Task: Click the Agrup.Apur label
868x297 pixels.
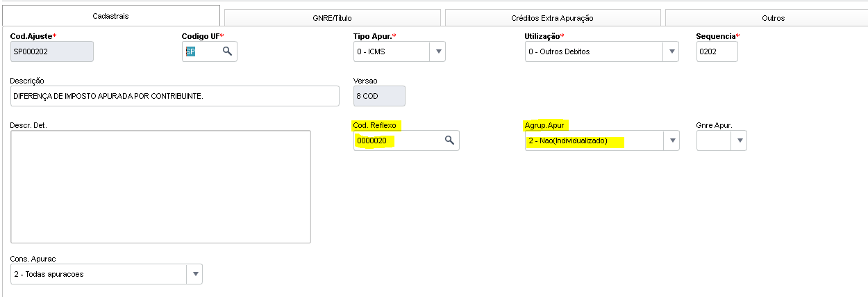Action: coord(546,125)
